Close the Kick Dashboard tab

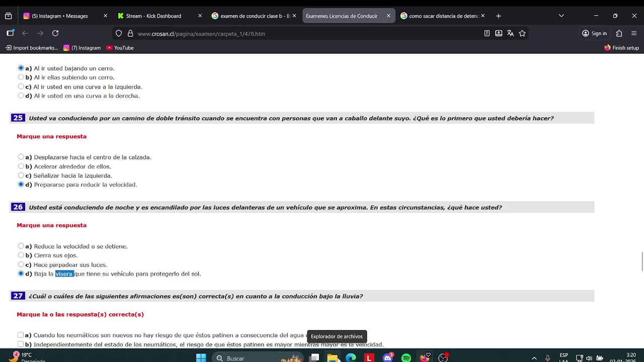(x=200, y=16)
